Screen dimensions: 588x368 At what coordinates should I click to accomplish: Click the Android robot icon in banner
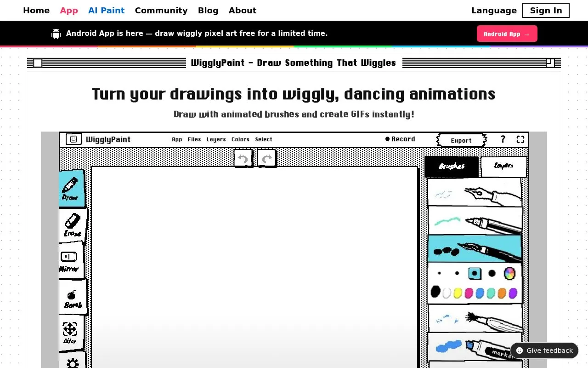(56, 34)
